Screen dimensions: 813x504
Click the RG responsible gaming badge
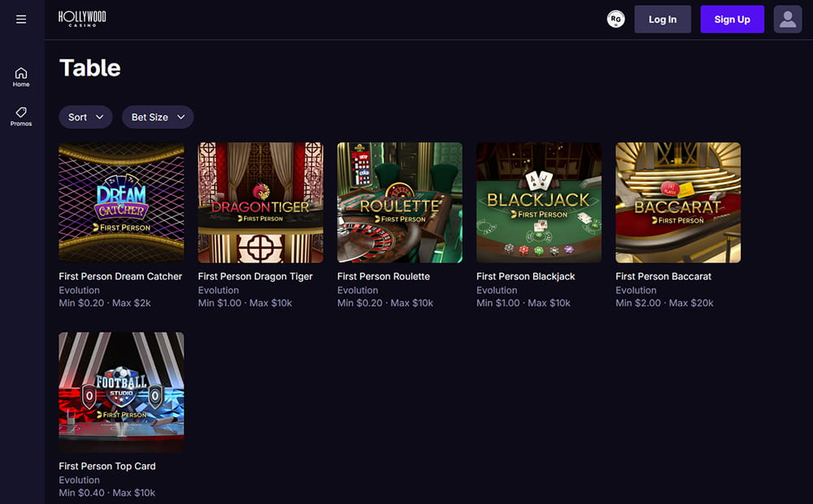pyautogui.click(x=615, y=20)
